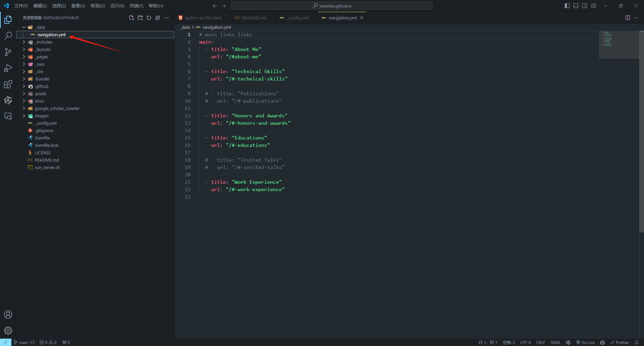Open the Extensions view
Image resolution: width=644 pixels, height=346 pixels.
(8, 84)
